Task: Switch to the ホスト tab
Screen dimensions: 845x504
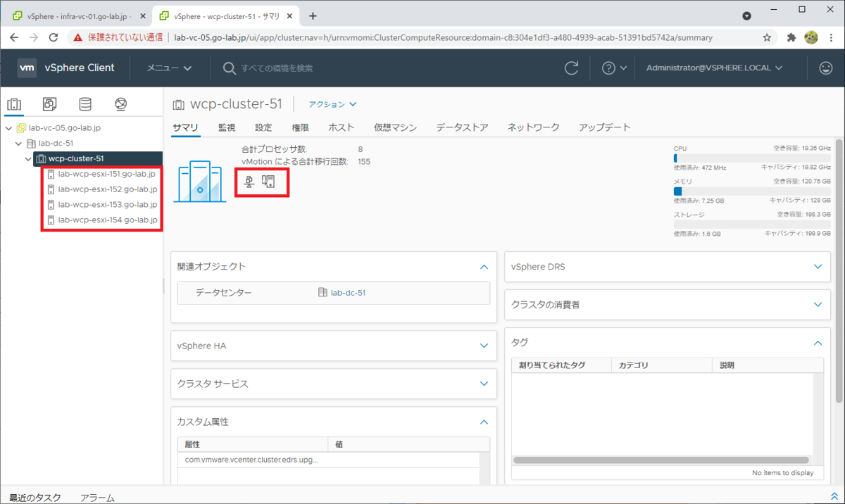Action: point(342,127)
